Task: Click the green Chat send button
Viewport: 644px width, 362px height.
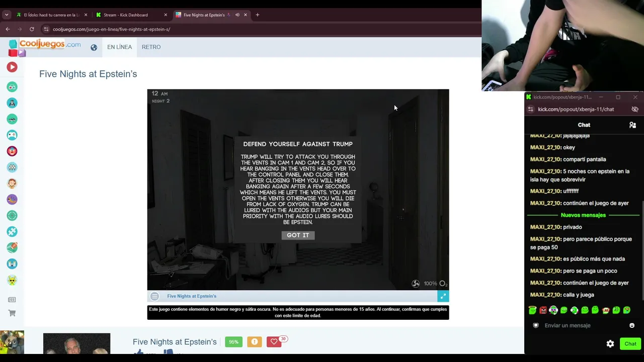Action: point(630,344)
